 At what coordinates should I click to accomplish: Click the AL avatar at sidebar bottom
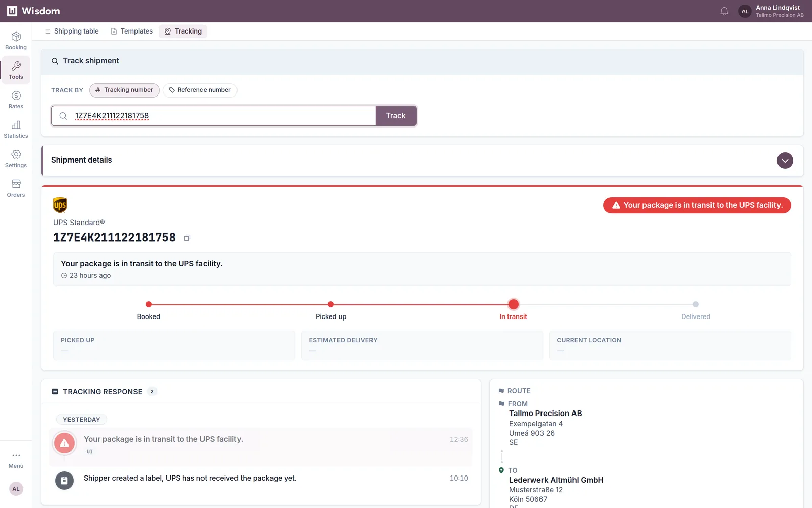(16, 489)
